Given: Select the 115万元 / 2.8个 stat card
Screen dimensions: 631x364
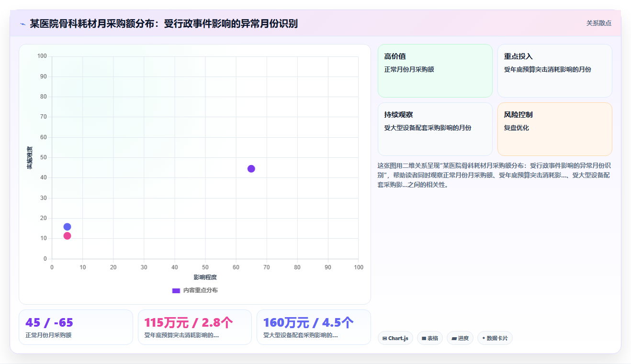Looking at the screenshot, I should (x=195, y=327).
